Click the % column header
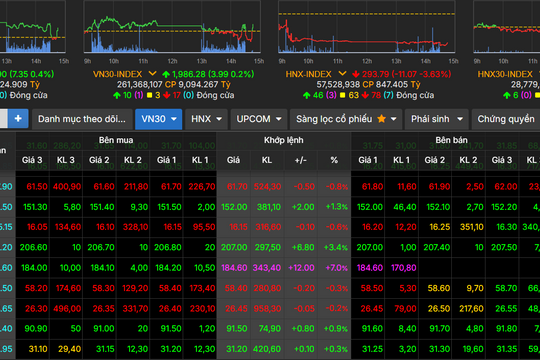Screen dimensions: 540x360 coord(334,160)
